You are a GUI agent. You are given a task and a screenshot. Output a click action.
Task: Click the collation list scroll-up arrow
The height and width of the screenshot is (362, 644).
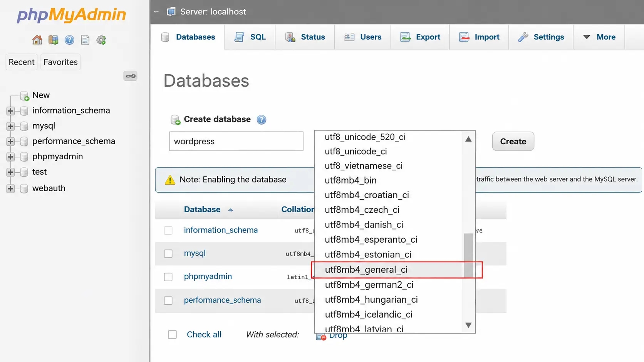468,139
